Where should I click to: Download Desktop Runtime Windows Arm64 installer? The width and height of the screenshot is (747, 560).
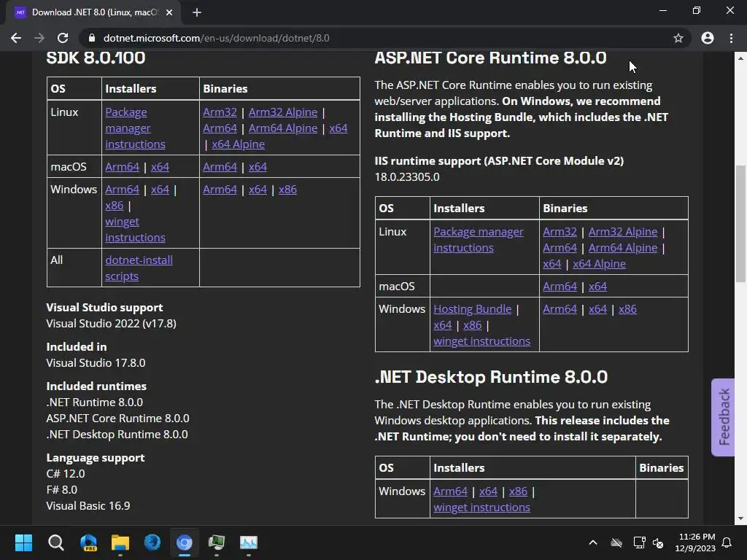(x=451, y=491)
